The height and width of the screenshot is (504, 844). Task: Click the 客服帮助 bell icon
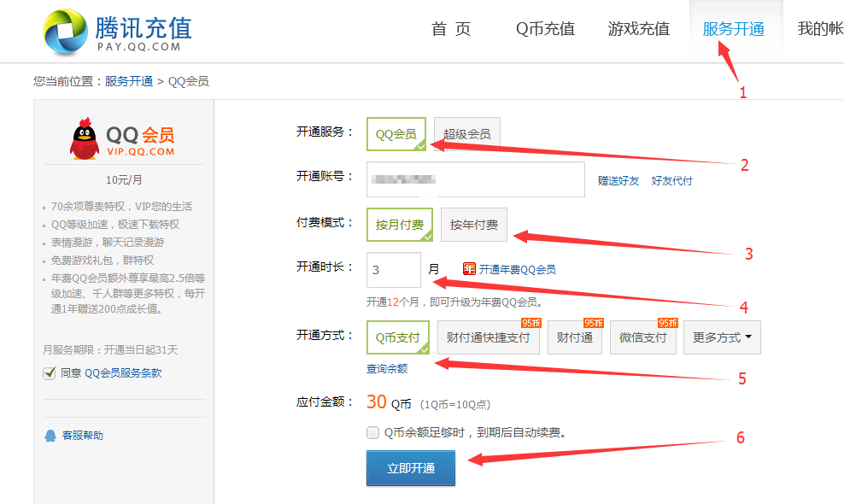pyautogui.click(x=50, y=436)
